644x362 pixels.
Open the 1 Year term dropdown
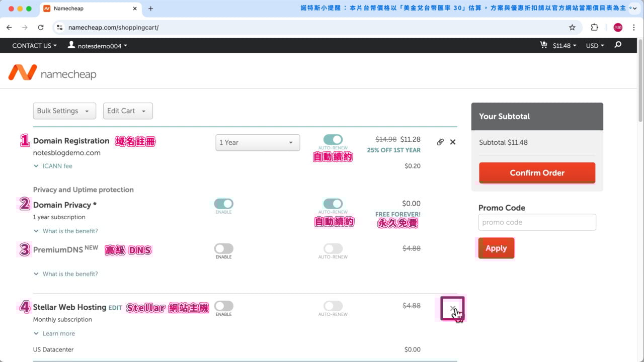tap(258, 142)
